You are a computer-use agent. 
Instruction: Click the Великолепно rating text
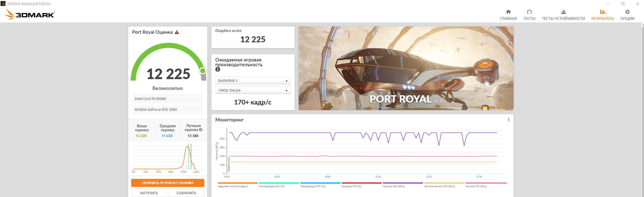pyautogui.click(x=167, y=88)
